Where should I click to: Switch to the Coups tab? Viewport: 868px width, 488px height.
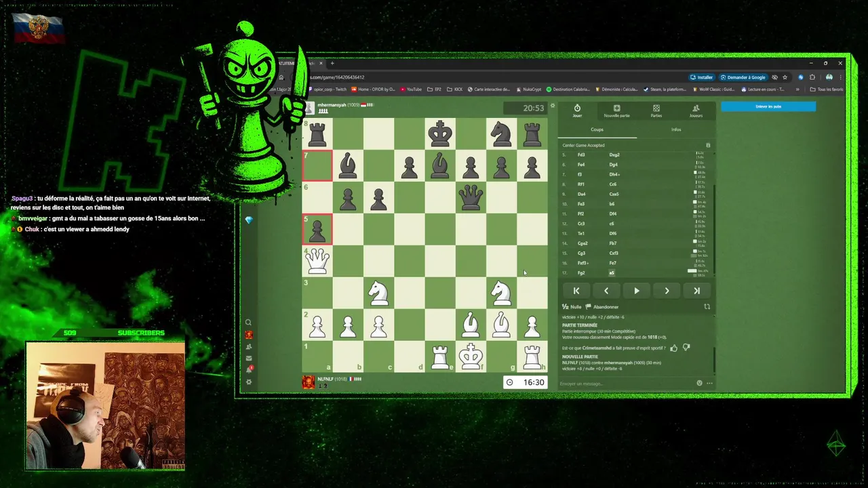tap(597, 129)
